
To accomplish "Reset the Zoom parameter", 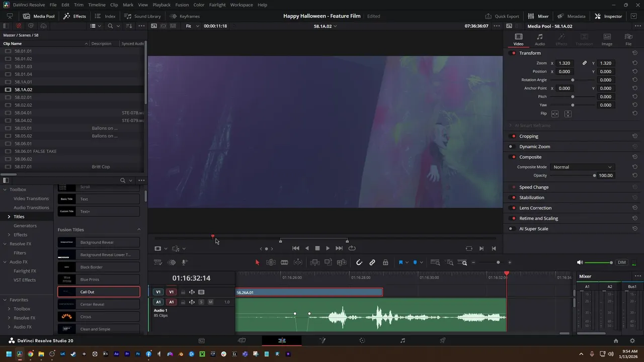I will pyautogui.click(x=635, y=63).
